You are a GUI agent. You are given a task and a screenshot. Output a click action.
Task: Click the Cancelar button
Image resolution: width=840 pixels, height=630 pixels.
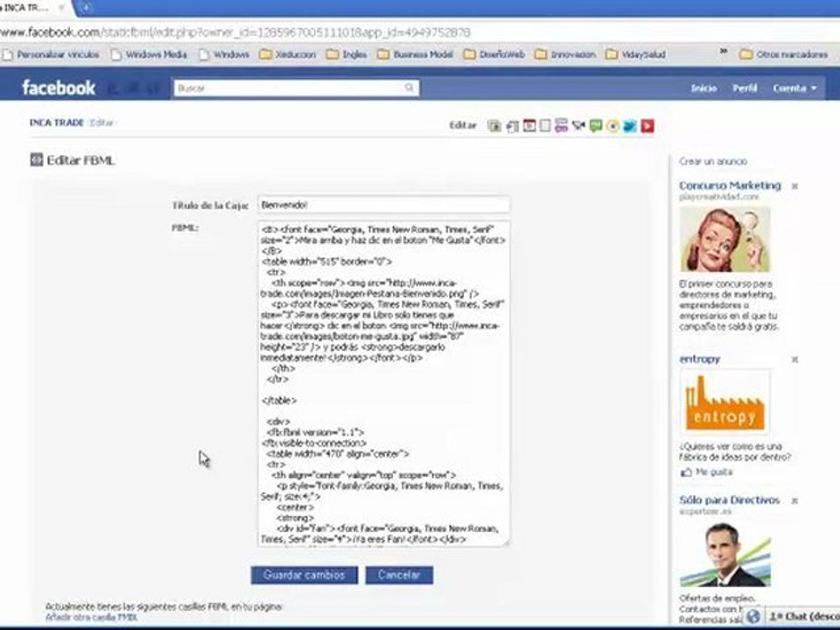tap(399, 575)
